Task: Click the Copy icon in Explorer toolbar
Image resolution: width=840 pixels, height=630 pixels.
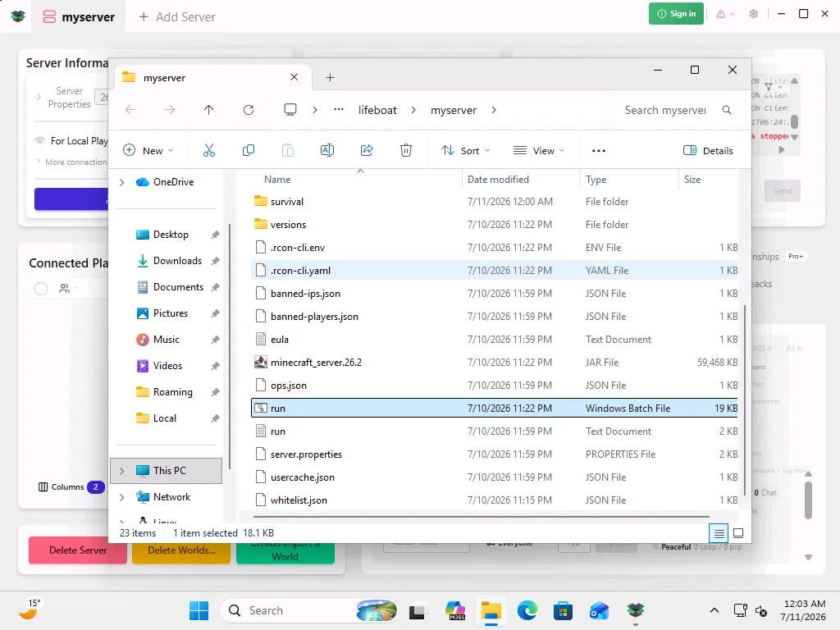Action: [x=249, y=151]
